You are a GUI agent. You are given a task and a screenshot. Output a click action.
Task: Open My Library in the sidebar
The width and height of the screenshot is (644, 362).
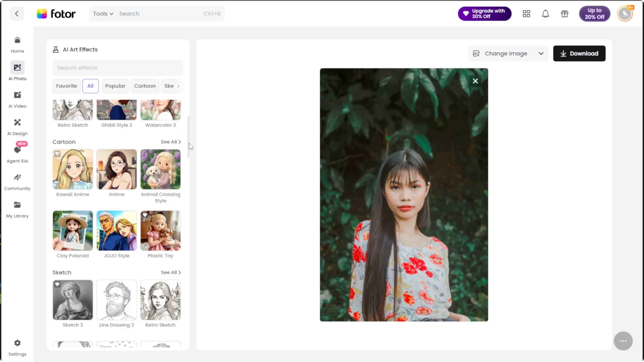[x=17, y=210]
